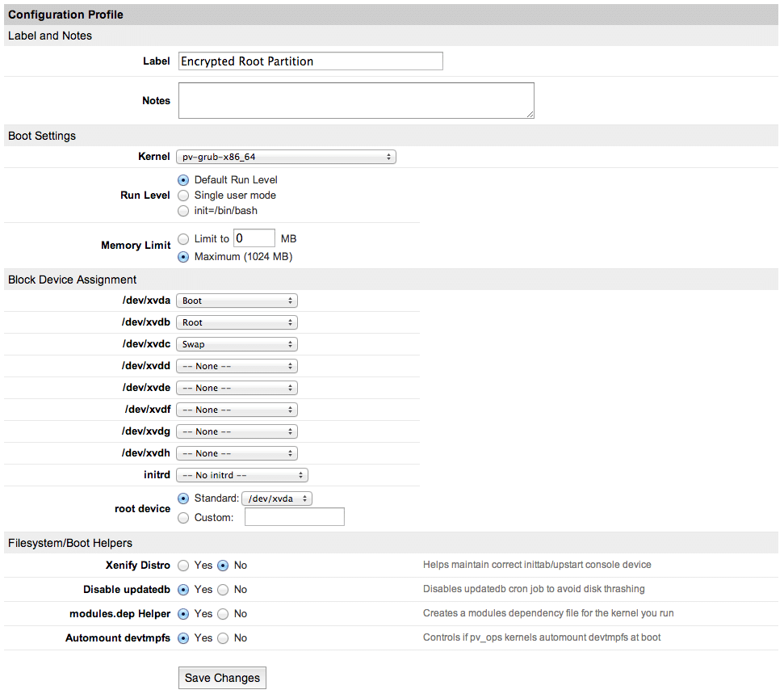
Task: Click the memory limit MB input box
Action: tap(254, 238)
